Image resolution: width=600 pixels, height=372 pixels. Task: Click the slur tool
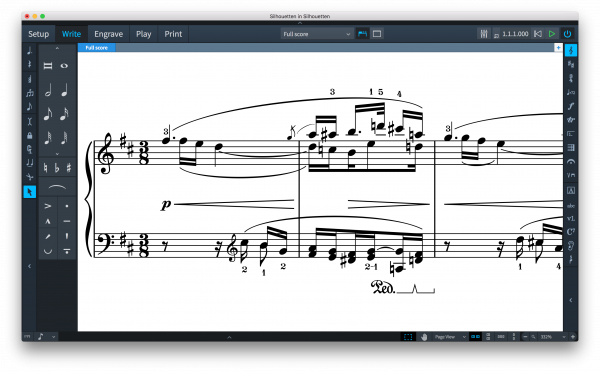tap(57, 187)
